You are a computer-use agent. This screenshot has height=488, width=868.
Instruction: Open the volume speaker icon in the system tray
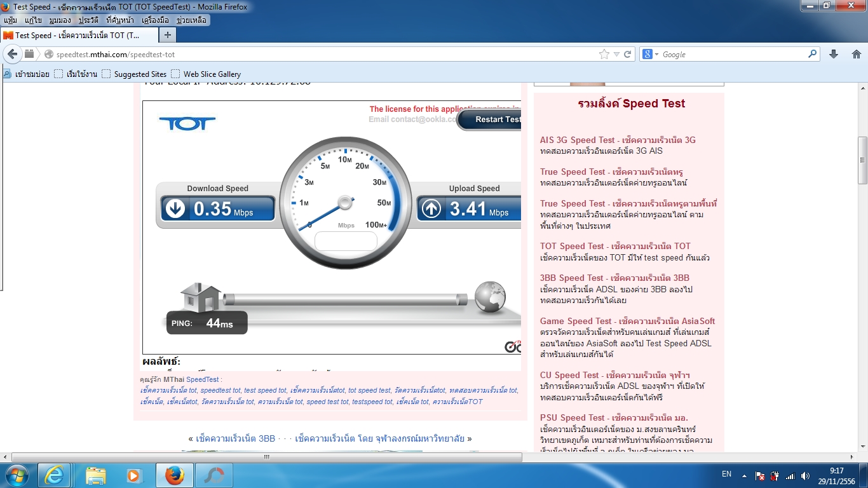point(805,475)
